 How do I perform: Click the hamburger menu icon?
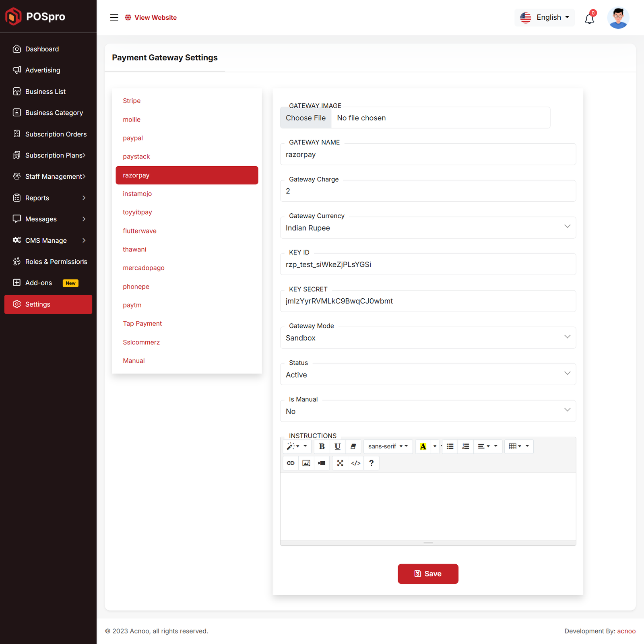[114, 17]
